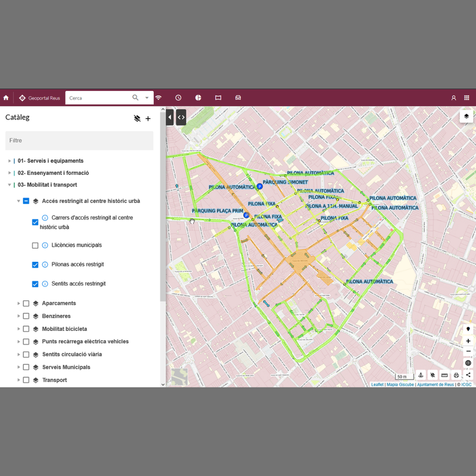476x476 pixels.
Task: Open the print map tool
Action: [x=456, y=375]
